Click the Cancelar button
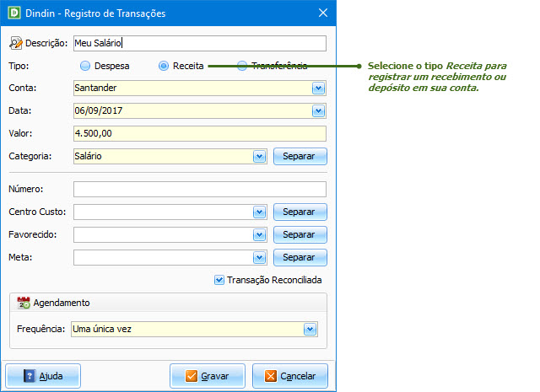Screen dimensions: 540x392 (290, 376)
